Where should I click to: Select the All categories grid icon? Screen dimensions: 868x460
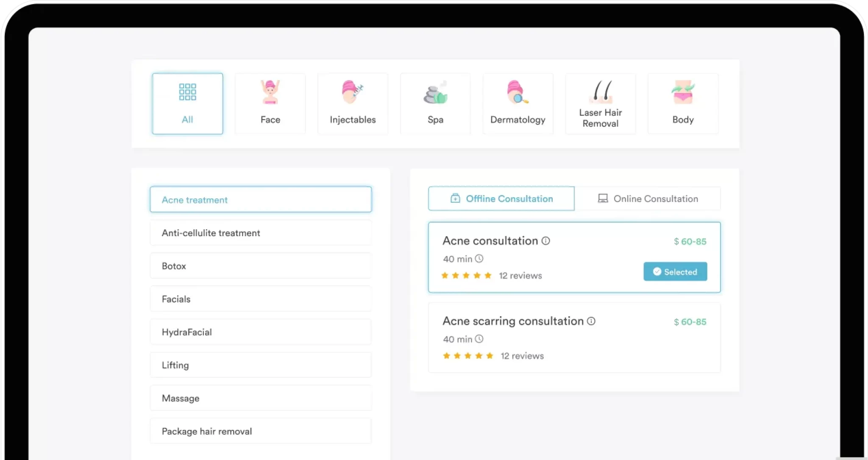click(x=187, y=92)
